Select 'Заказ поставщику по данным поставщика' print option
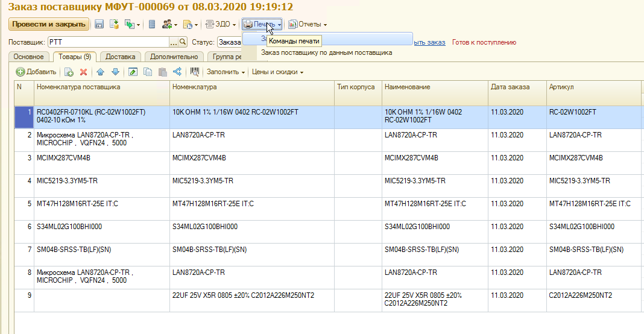 click(326, 52)
